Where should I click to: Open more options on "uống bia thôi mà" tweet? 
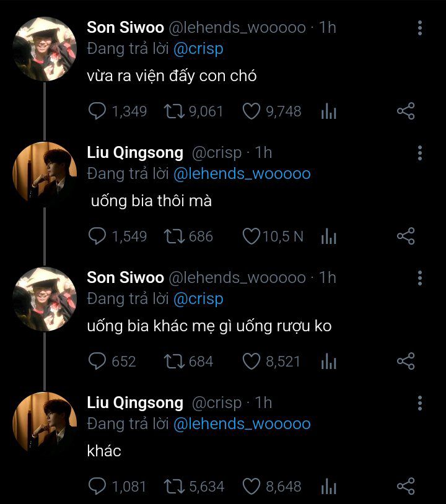pyautogui.click(x=420, y=153)
